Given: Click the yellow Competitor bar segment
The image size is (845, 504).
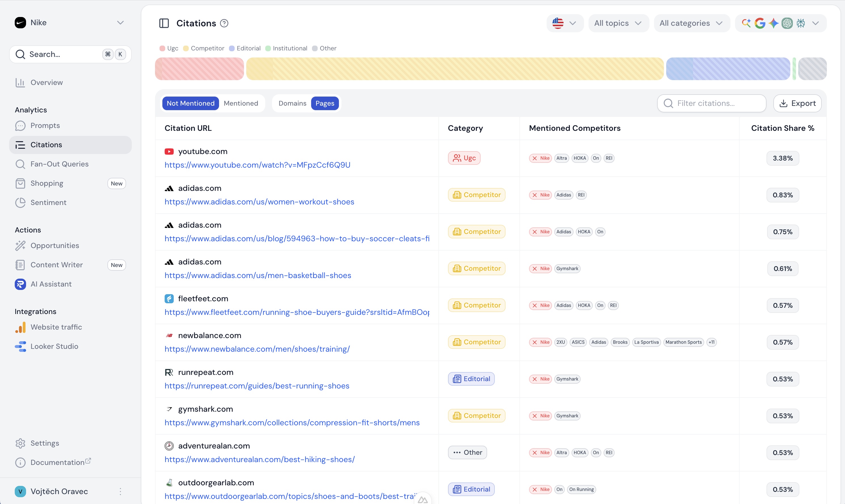Looking at the screenshot, I should (x=455, y=69).
